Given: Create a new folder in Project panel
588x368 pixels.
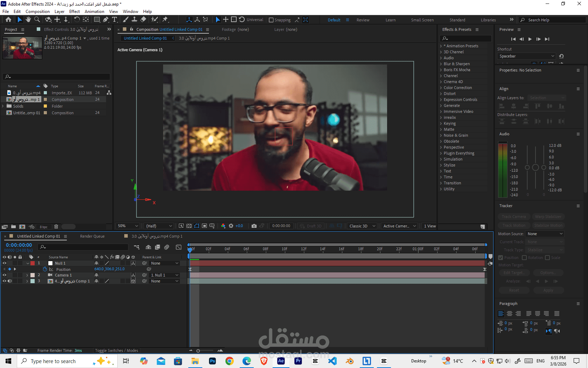Looking at the screenshot, I should [x=13, y=227].
